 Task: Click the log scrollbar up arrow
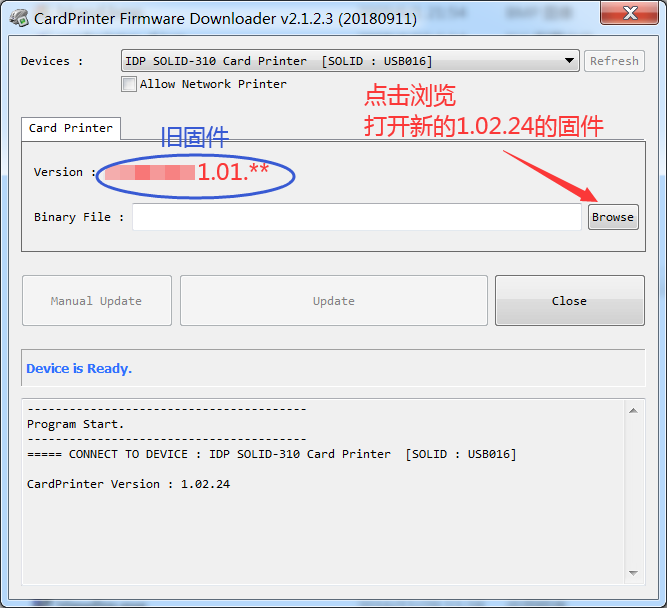click(x=632, y=409)
